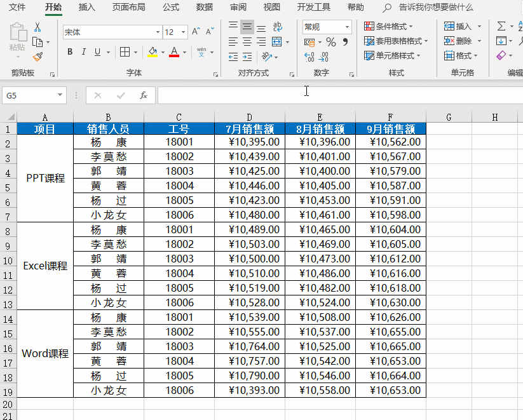The image size is (523, 420).
Task: Expand the 常规 number format dropdown
Action: pyautogui.click(x=347, y=27)
